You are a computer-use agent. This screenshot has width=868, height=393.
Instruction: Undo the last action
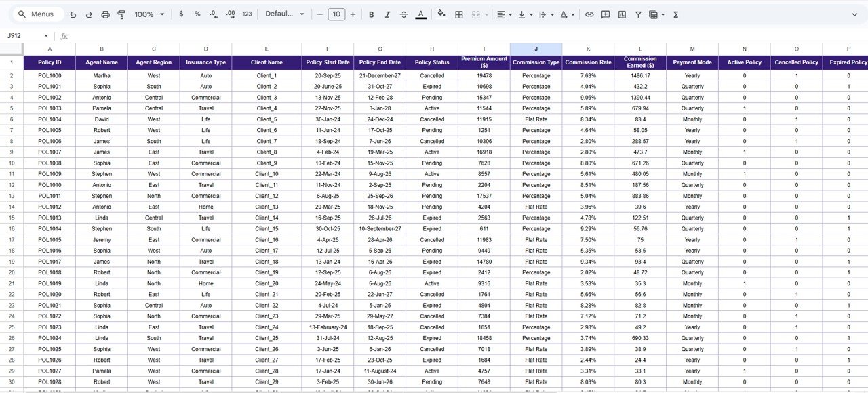click(x=73, y=14)
